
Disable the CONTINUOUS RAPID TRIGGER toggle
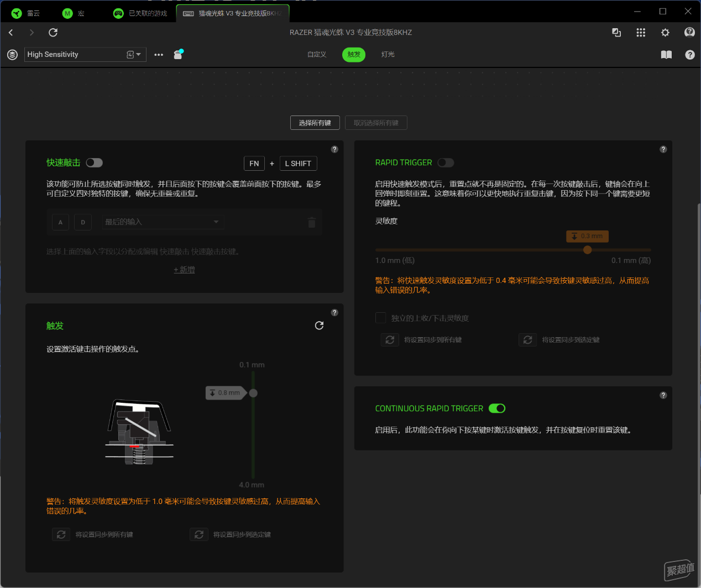pos(497,408)
